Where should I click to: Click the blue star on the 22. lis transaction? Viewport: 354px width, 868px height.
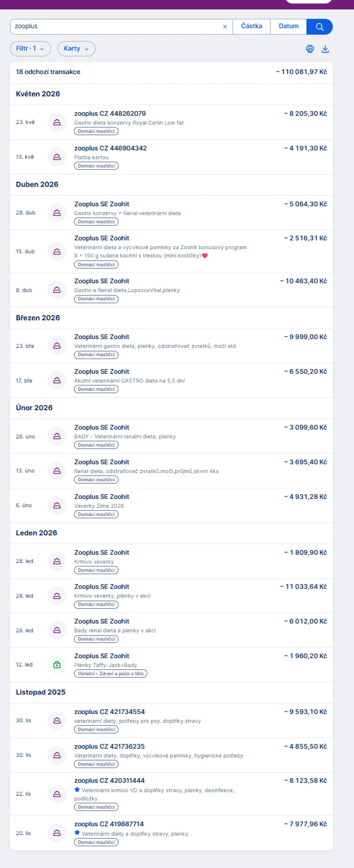[x=77, y=789]
